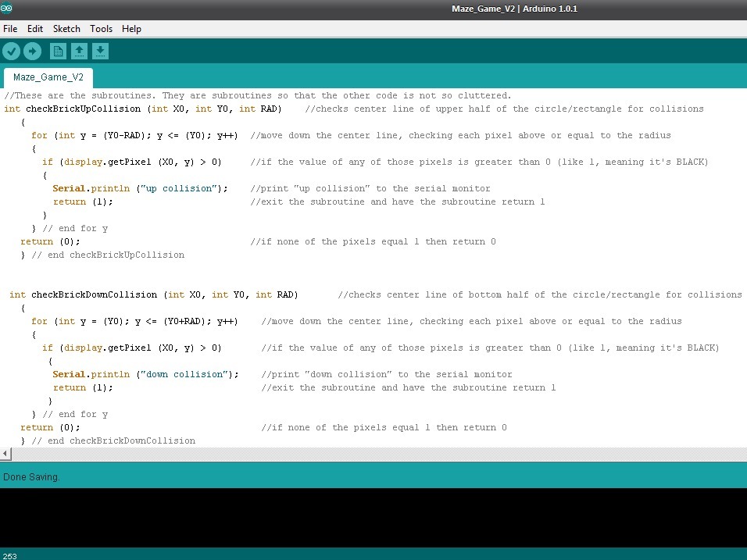
Task: Click 'for (int y = (Y0)' loop line
Action: 134,321
